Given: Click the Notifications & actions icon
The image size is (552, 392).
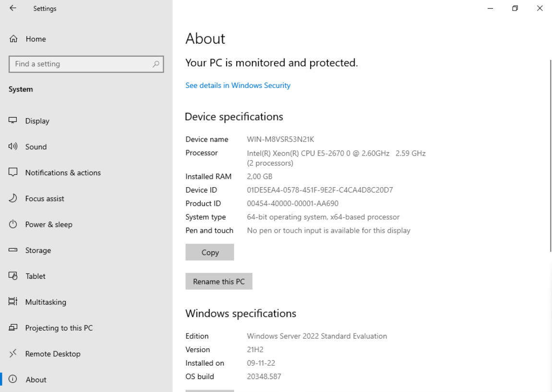Looking at the screenshot, I should [12, 172].
